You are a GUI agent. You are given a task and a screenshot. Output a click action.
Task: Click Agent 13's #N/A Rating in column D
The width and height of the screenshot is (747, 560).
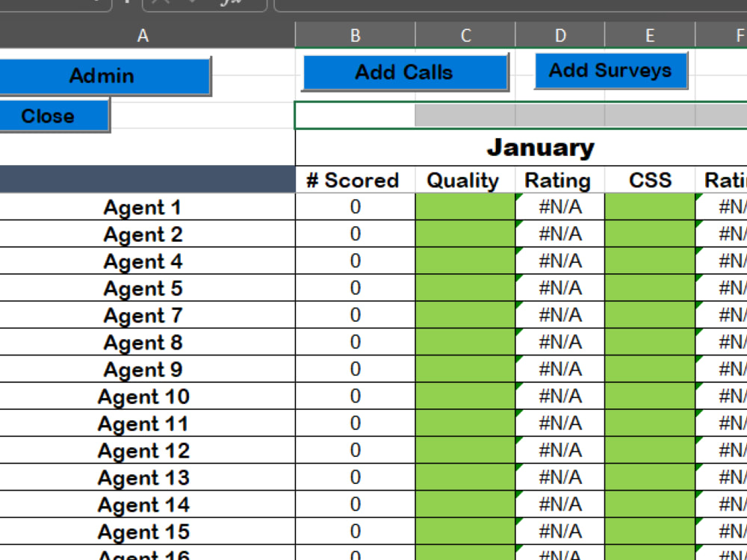point(560,477)
